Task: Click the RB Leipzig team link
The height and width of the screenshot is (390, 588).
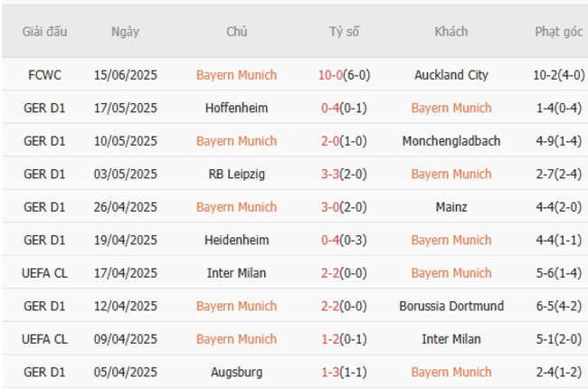Action: tap(237, 174)
